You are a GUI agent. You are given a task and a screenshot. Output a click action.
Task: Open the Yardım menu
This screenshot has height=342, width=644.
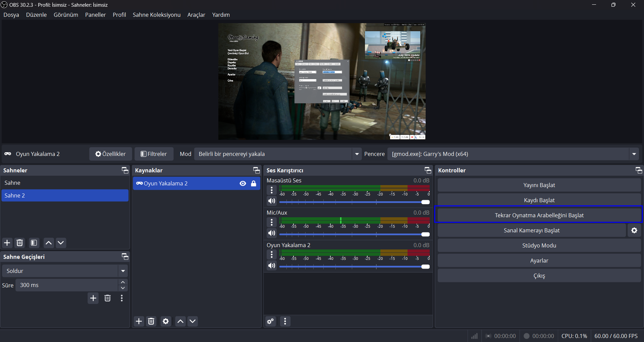coord(221,15)
